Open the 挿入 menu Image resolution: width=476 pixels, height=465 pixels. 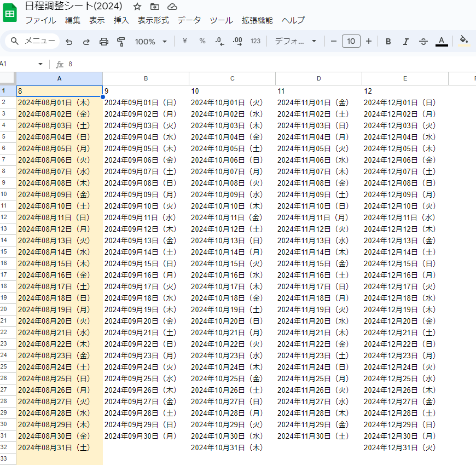pos(121,20)
